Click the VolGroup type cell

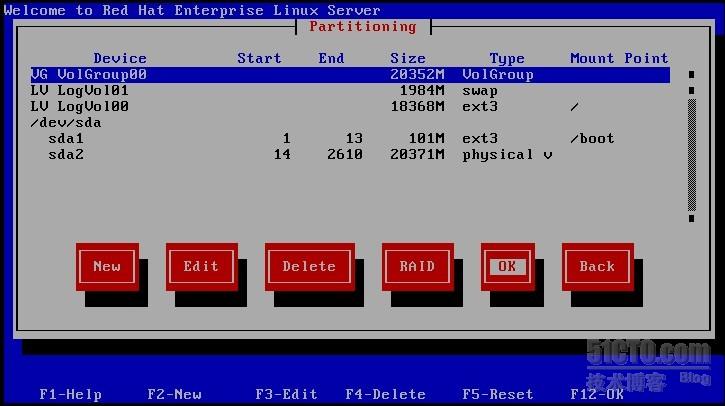(x=498, y=75)
